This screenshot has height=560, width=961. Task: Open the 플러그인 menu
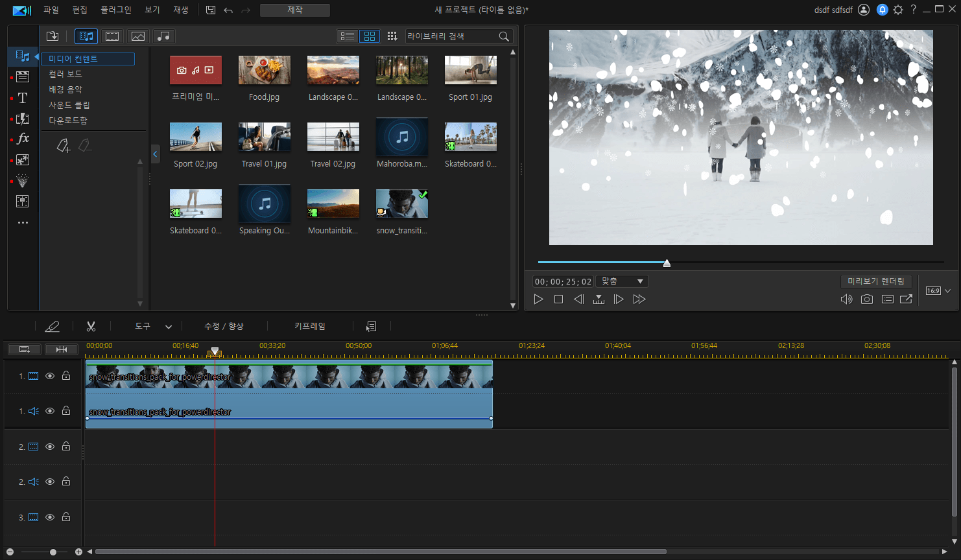tap(116, 10)
